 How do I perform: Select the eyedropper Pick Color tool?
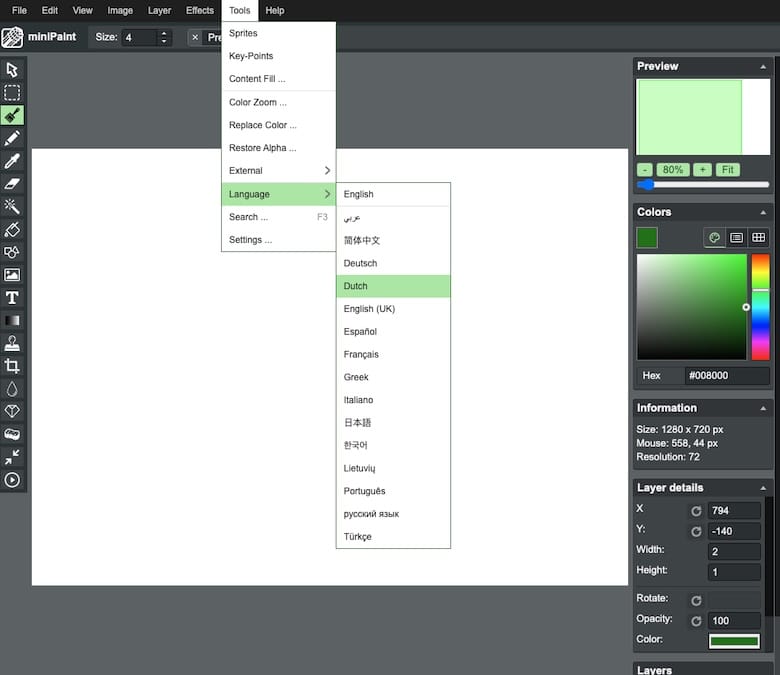(12, 161)
